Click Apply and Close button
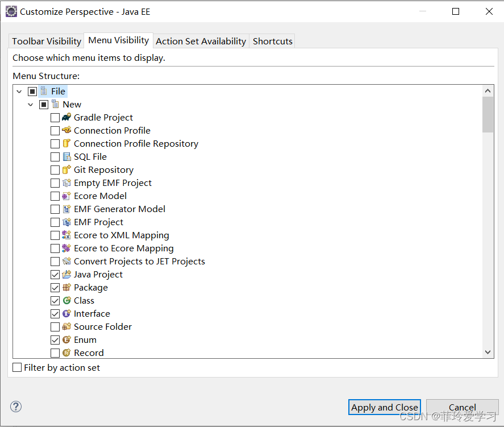The width and height of the screenshot is (504, 427). click(385, 407)
